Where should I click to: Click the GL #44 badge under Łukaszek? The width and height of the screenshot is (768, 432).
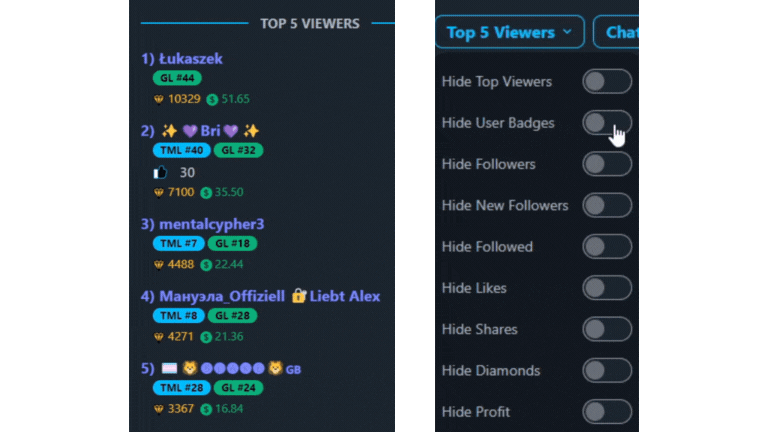point(177,78)
